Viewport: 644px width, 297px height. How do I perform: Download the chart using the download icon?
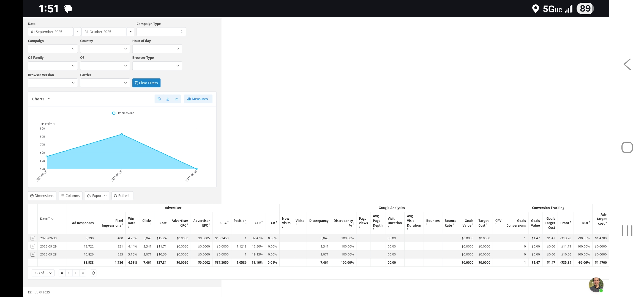[168, 99]
